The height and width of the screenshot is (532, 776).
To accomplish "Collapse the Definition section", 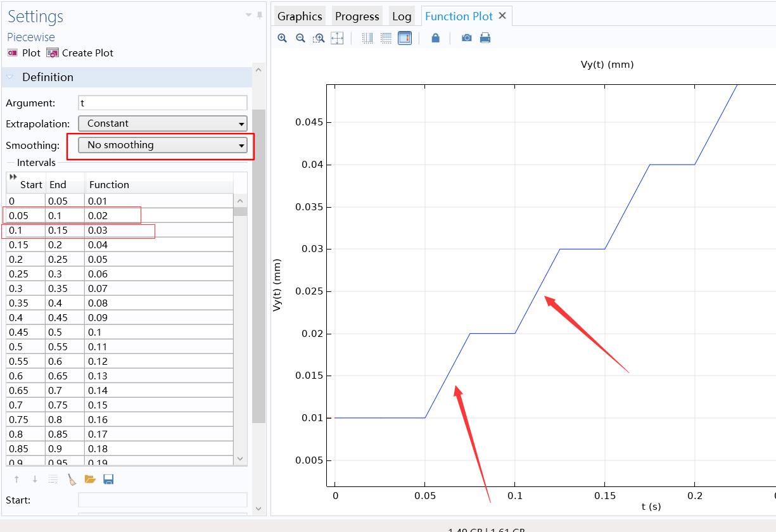I will coord(10,77).
